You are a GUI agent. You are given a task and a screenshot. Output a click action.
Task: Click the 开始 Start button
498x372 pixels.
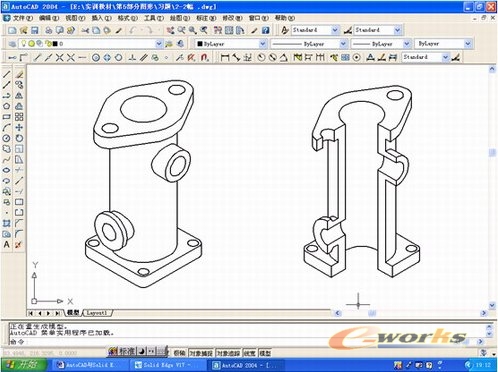point(24,365)
